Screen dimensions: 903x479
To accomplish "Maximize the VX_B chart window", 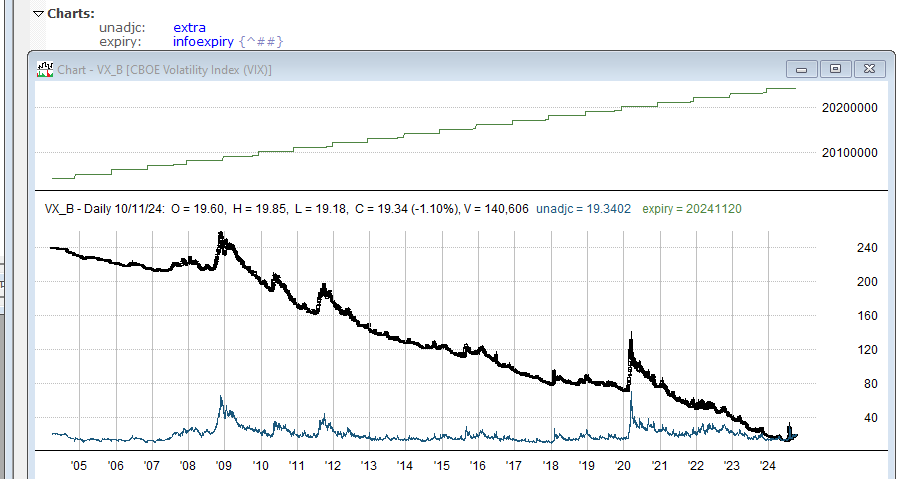I will 836,69.
